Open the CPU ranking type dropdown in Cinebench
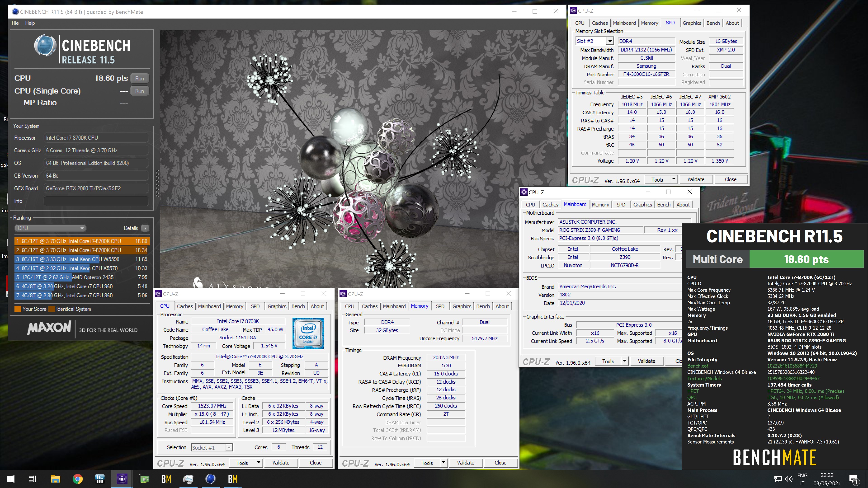Viewport: 868px width, 488px height. tap(50, 228)
